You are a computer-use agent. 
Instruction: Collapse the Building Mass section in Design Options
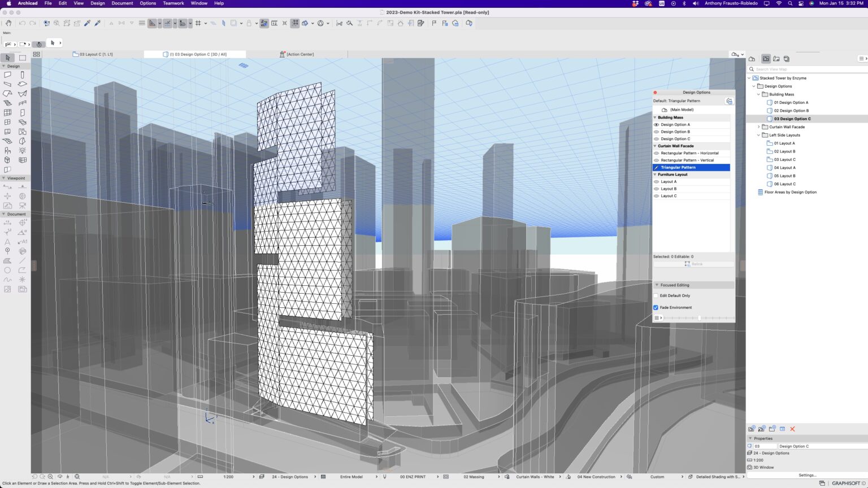click(x=656, y=117)
